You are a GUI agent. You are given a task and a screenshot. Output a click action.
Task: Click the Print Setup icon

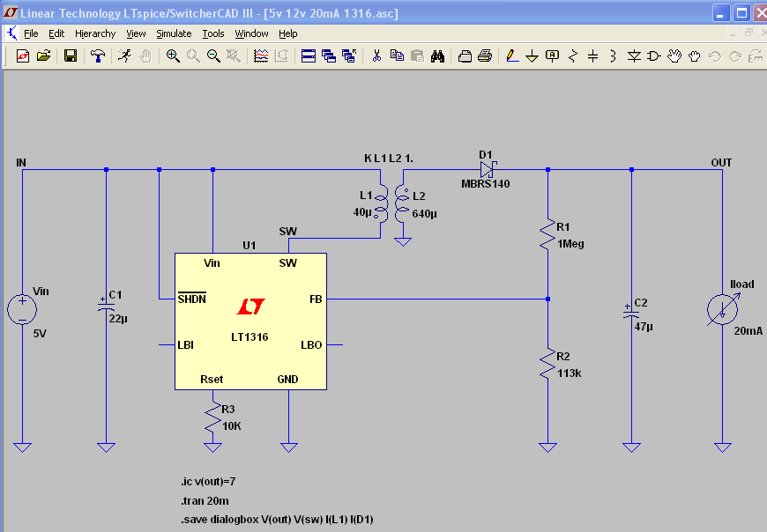[x=465, y=56]
